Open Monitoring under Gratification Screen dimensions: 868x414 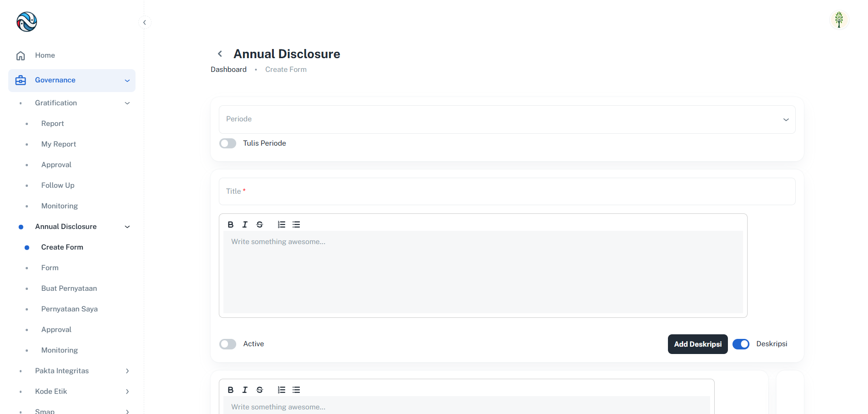pos(60,206)
